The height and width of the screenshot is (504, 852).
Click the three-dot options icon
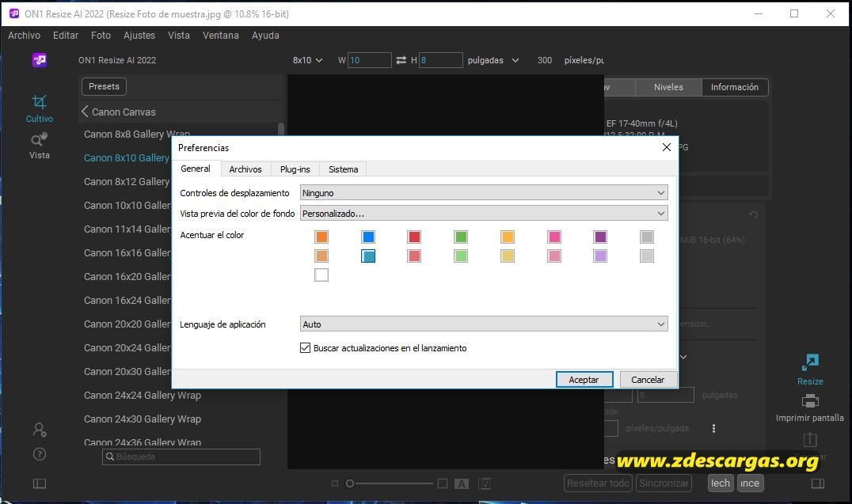(x=713, y=429)
